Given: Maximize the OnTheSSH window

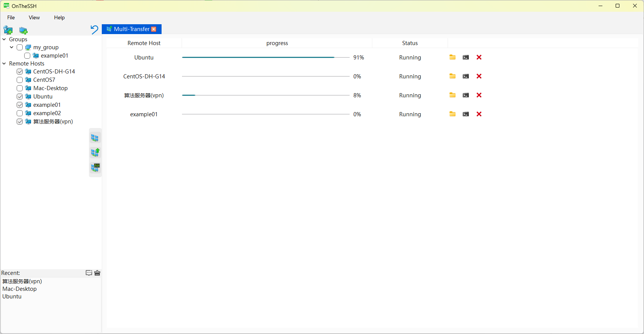Looking at the screenshot, I should [618, 6].
